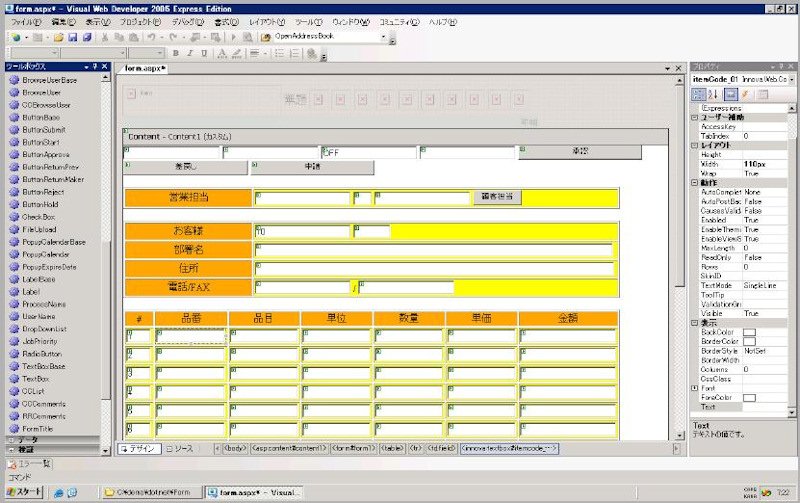Click the Undo arrow icon
The width and height of the screenshot is (800, 503).
152,37
